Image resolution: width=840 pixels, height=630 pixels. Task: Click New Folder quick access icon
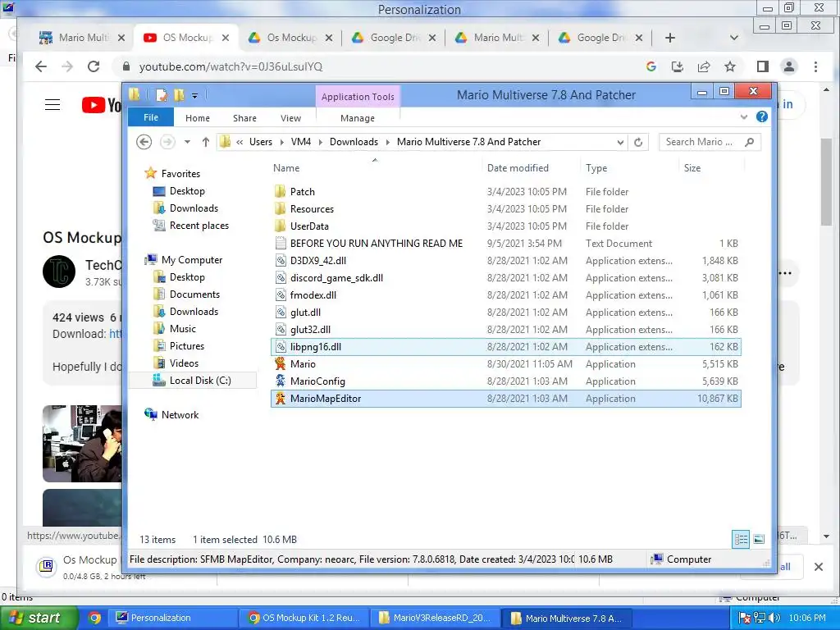(179, 95)
